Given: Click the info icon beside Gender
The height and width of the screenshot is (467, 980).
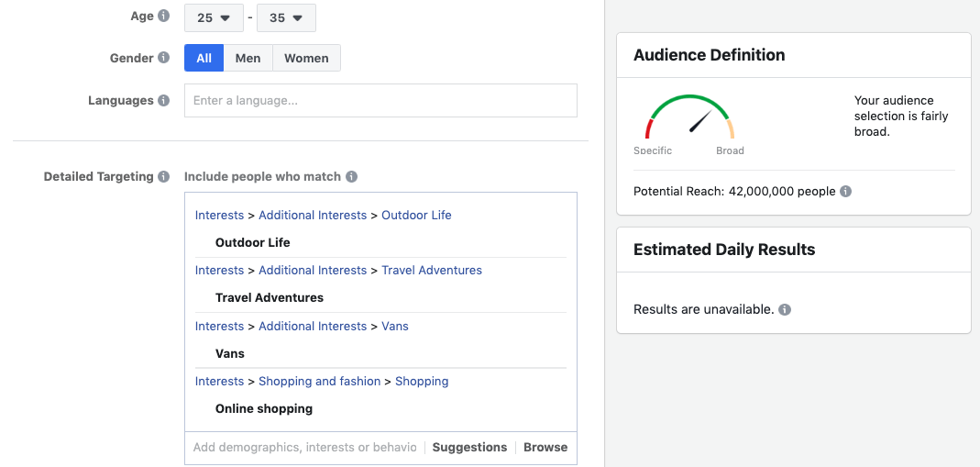Looking at the screenshot, I should pyautogui.click(x=163, y=57).
